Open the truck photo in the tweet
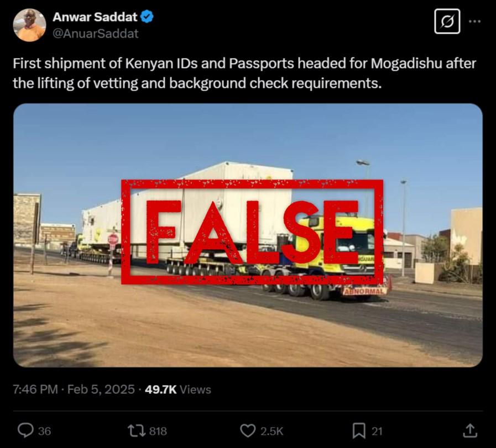The image size is (496, 448). [x=248, y=235]
